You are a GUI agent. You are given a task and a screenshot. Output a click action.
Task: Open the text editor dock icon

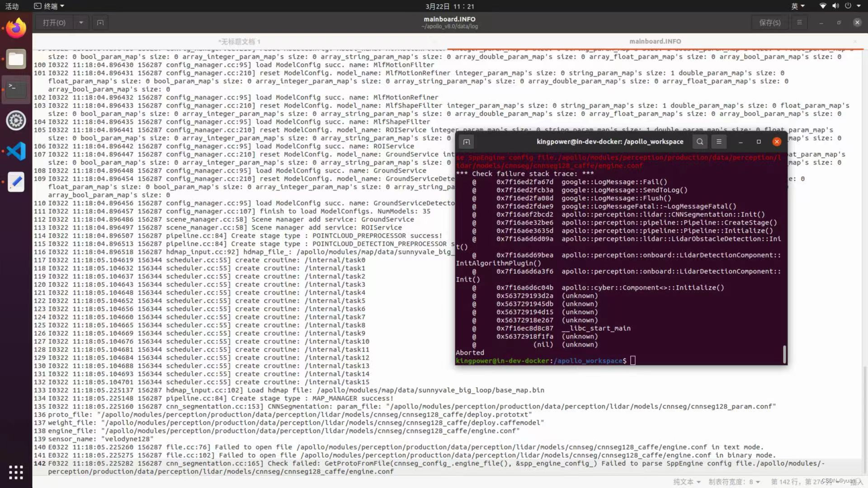coord(16,182)
